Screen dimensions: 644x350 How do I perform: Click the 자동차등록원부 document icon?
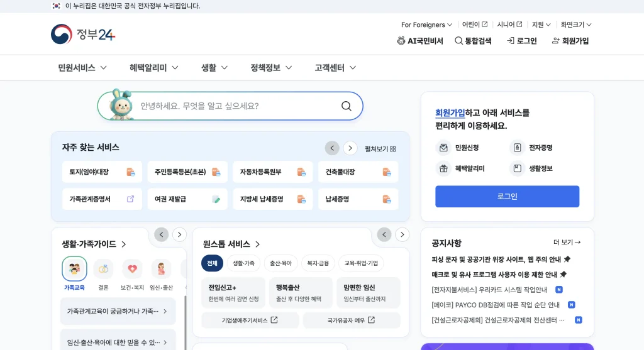point(301,172)
